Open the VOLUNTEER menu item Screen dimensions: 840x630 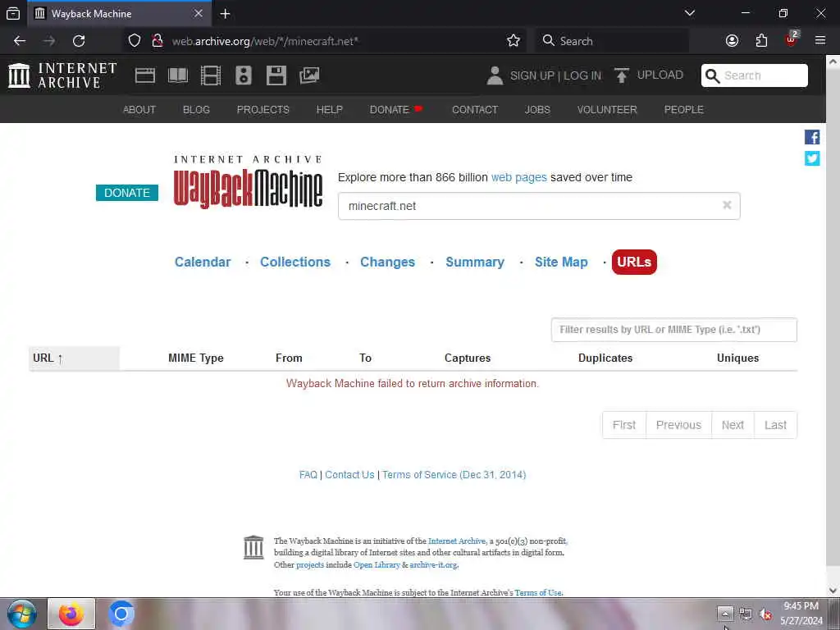[607, 109]
